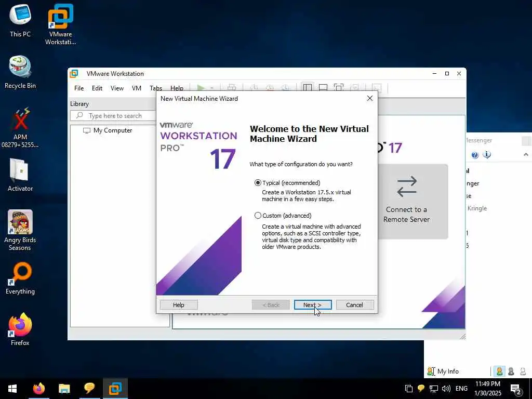Click the snapshot manager toolbar icon
This screenshot has height=399, width=532.
tap(286, 88)
